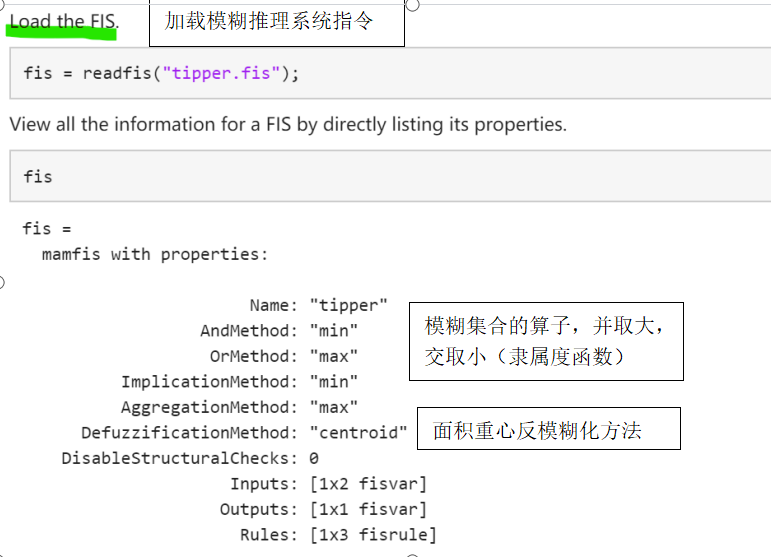Click the code box containing 'fis'

390,176
